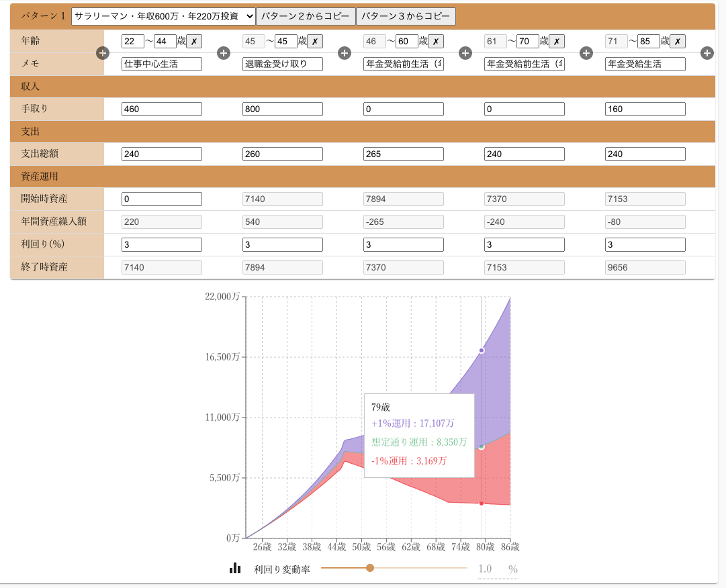Add a column after the 22~44 age period

pyautogui.click(x=224, y=53)
